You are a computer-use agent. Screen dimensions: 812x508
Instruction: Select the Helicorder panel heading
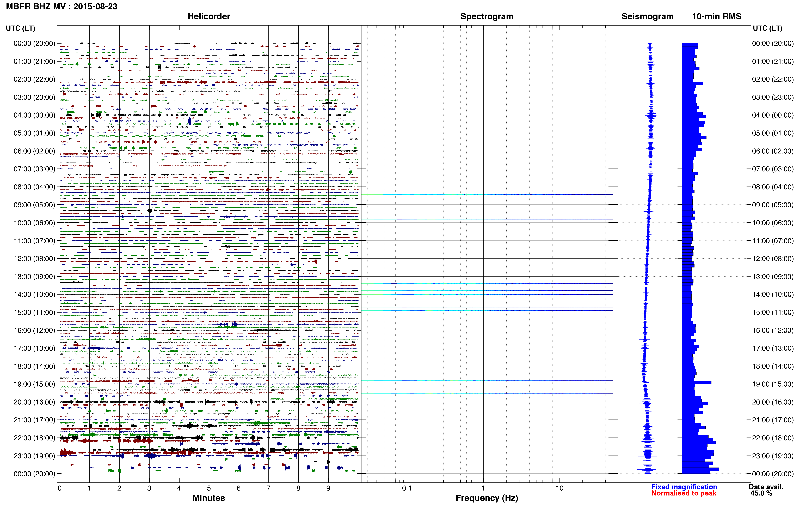coord(209,16)
